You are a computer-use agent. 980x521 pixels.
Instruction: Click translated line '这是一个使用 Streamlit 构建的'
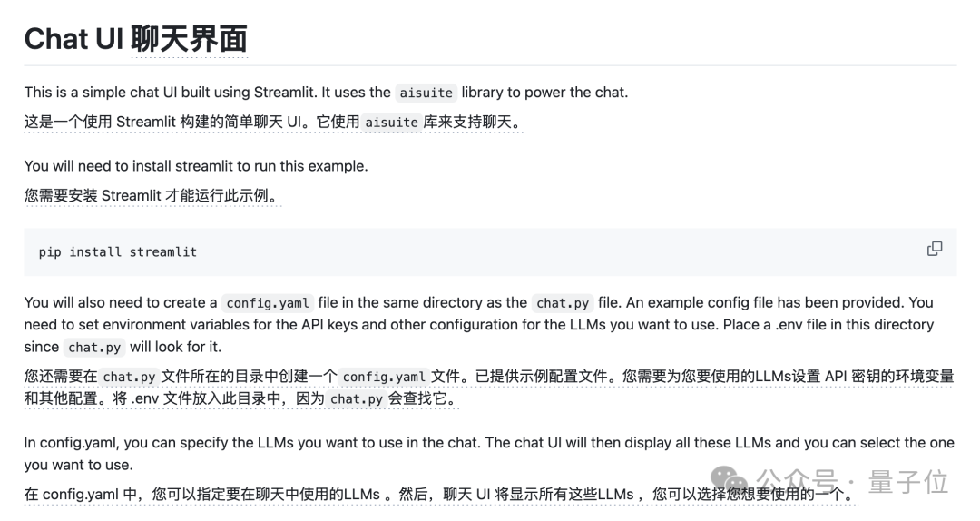[x=272, y=122]
